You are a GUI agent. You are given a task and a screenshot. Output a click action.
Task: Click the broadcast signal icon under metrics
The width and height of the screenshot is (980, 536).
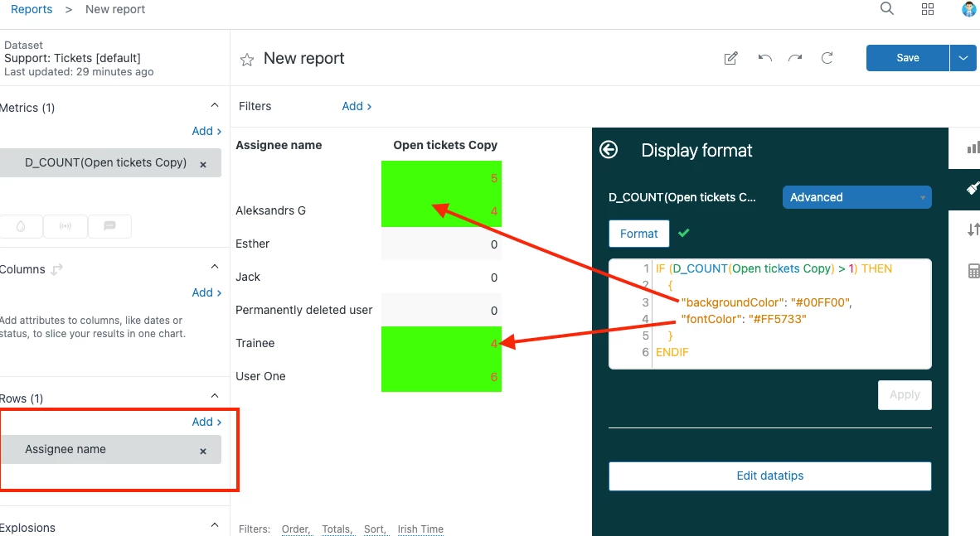tap(65, 226)
